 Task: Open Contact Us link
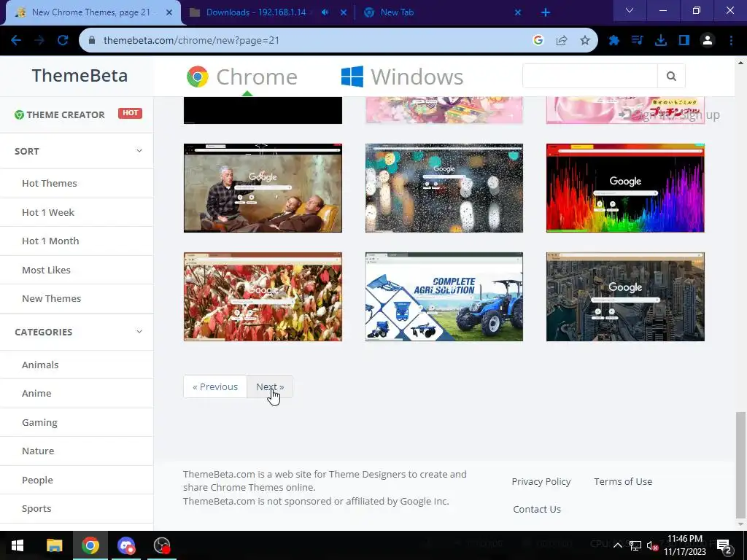click(x=537, y=509)
